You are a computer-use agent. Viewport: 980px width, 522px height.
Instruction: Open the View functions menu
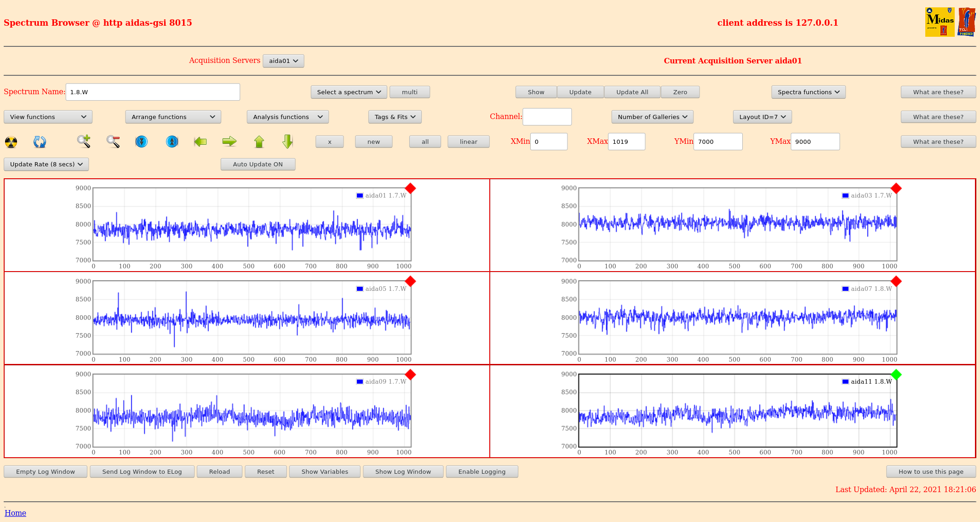click(48, 117)
